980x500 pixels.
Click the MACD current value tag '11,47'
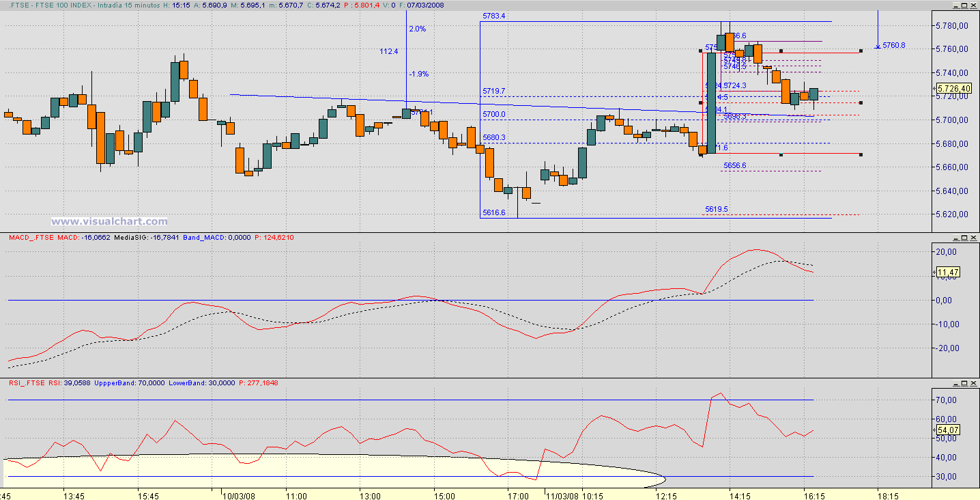coord(949,273)
